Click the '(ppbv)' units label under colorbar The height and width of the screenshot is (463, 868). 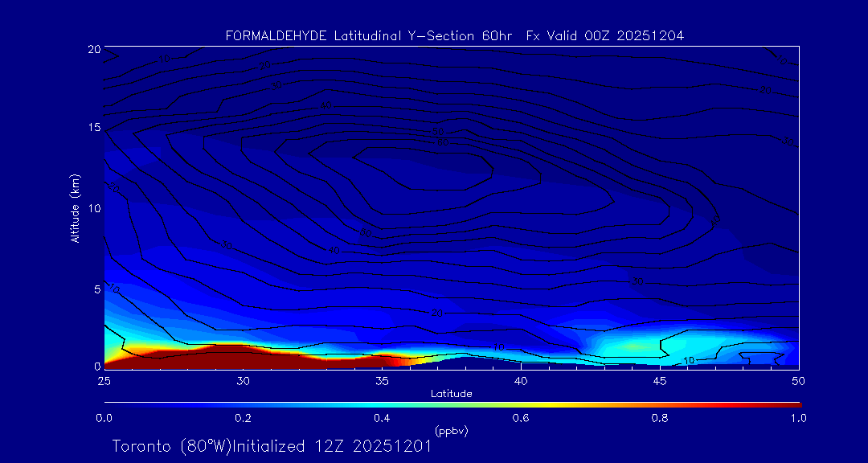pos(452,431)
